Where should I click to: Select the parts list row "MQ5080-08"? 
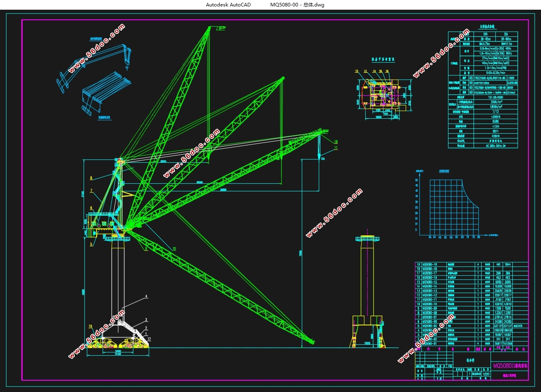[472, 313]
